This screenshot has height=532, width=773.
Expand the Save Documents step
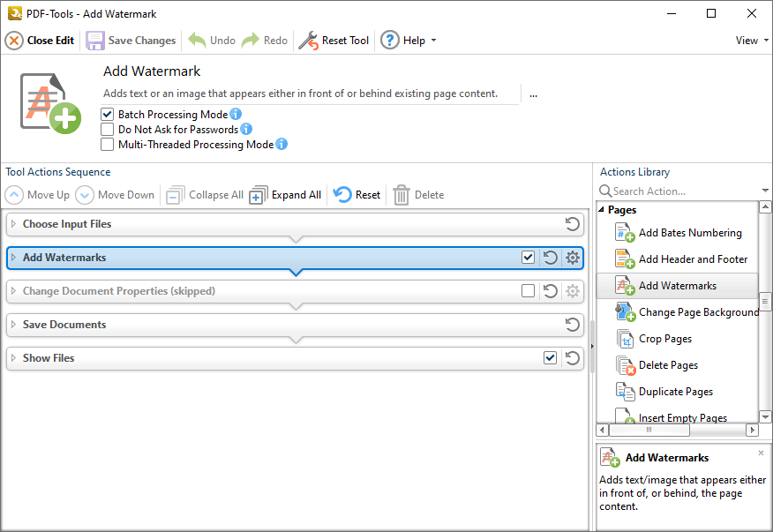pyautogui.click(x=13, y=325)
